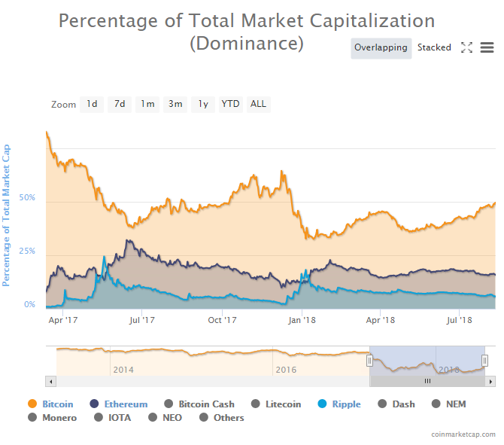Zoom the chart to YTD
The width and height of the screenshot is (504, 445).
(x=230, y=104)
